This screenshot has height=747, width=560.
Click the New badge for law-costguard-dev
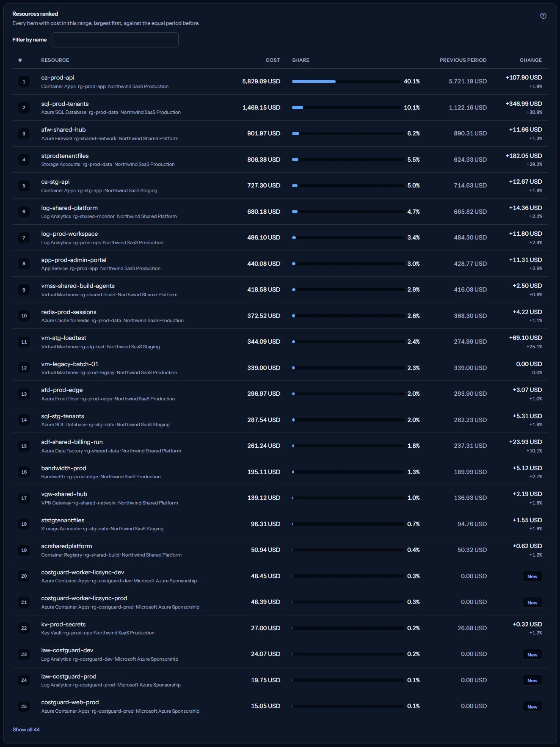pos(532,655)
